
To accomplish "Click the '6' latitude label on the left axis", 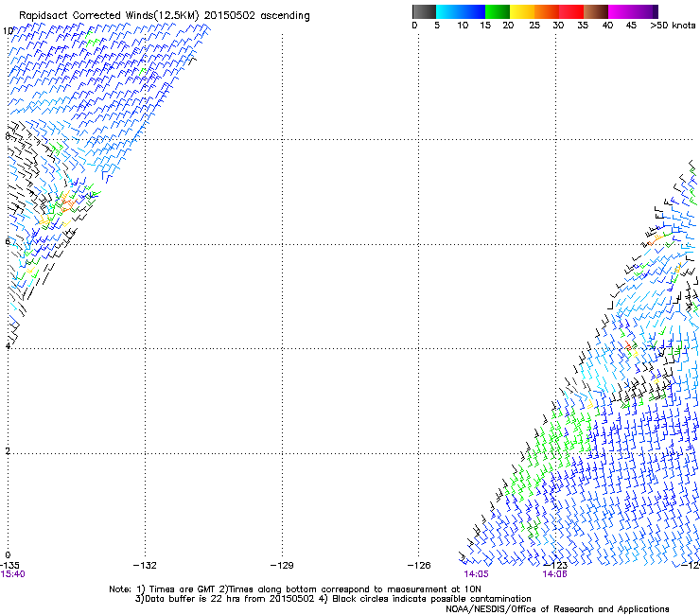I will [x=8, y=241].
